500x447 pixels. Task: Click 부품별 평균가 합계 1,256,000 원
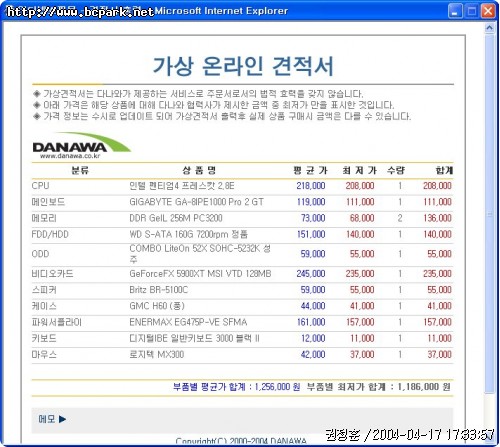coord(236,387)
